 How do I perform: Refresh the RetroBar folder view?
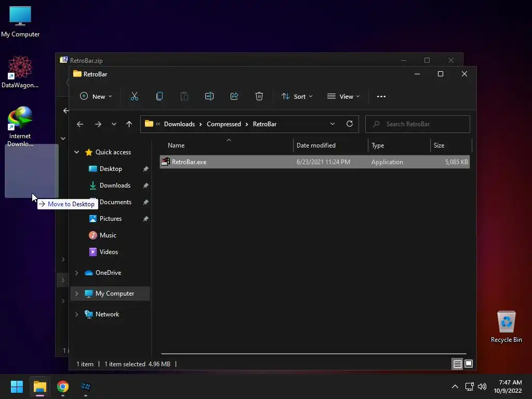pos(350,124)
